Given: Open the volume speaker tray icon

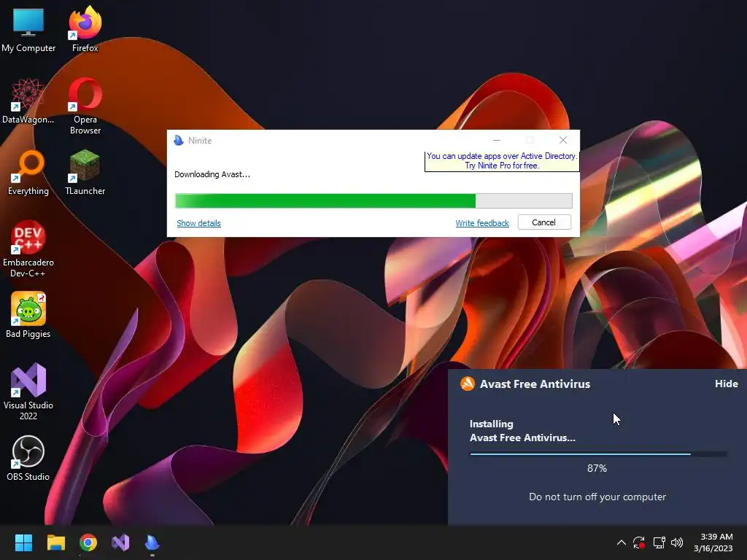Looking at the screenshot, I should pos(677,542).
